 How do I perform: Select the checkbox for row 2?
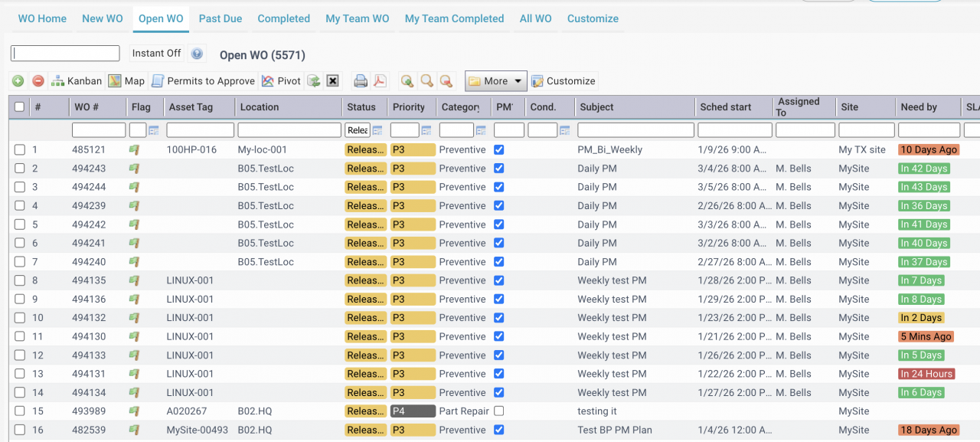(20, 169)
